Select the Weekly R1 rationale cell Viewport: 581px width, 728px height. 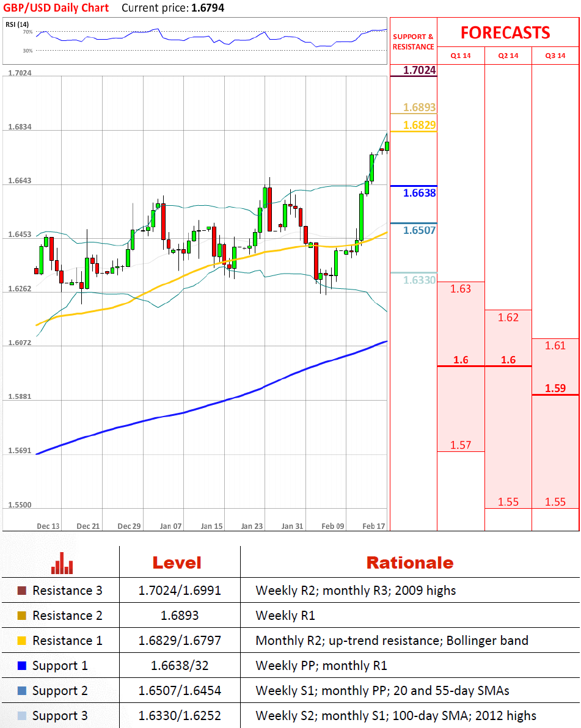285,616
